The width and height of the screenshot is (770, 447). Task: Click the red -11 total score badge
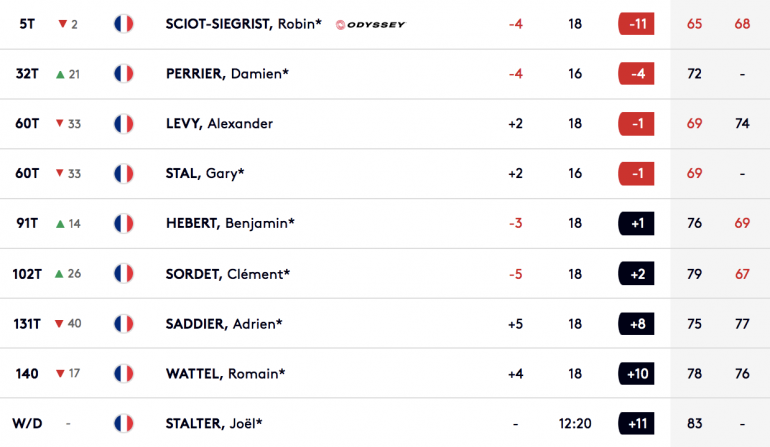point(636,24)
